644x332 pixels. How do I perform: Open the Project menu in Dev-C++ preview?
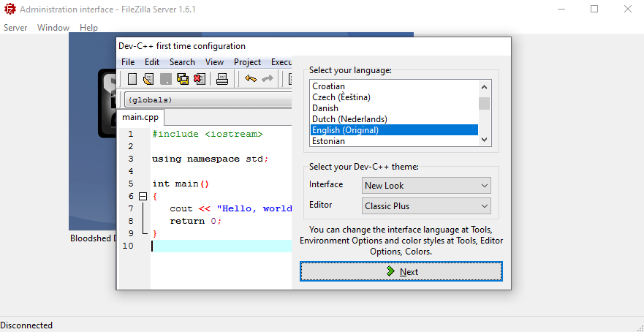[x=247, y=62]
